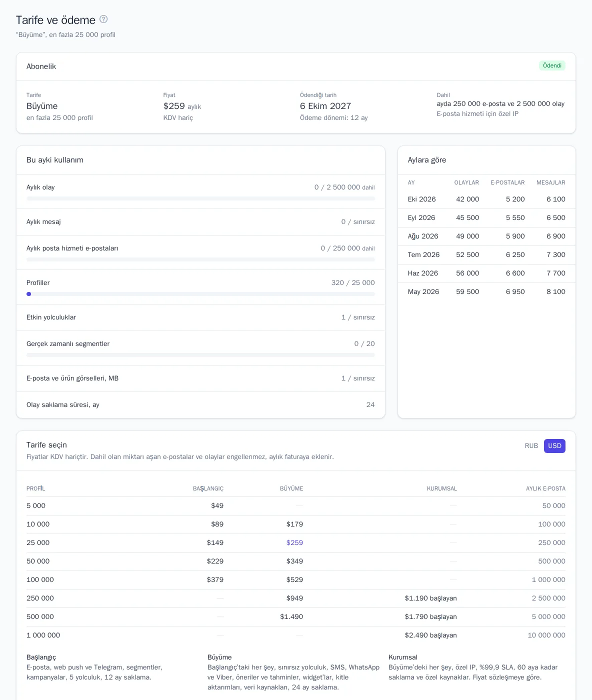Open the help icon beside Tarife ve ödeme
592x700 pixels.
103,19
